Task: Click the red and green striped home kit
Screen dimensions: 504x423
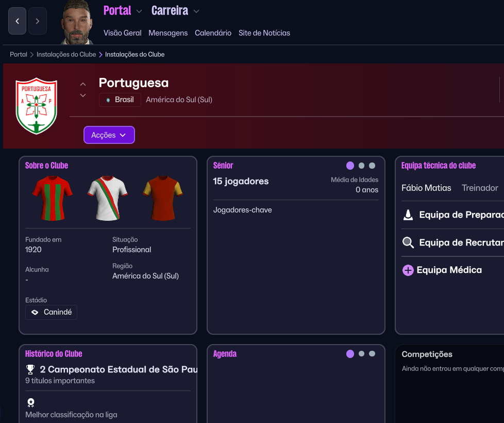Action: tap(53, 199)
